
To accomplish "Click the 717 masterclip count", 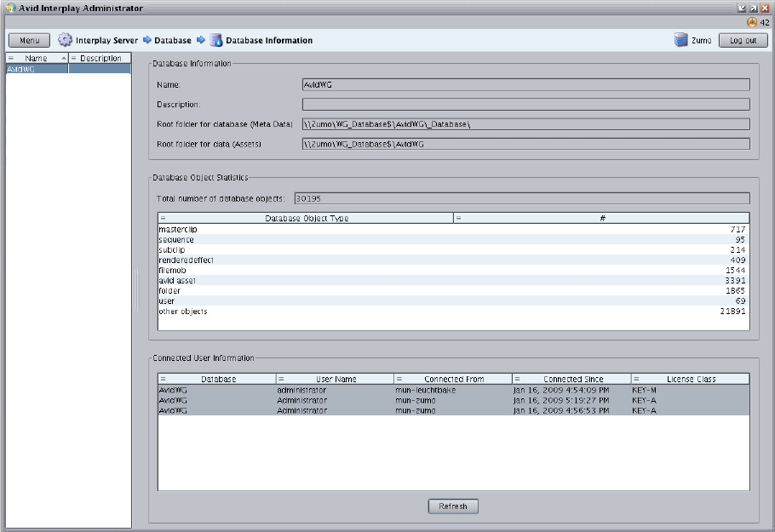I will (738, 229).
